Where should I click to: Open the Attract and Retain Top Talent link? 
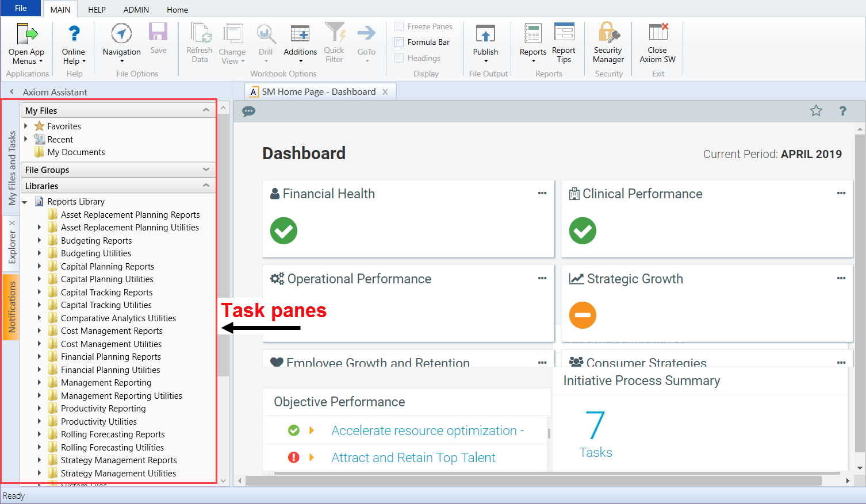click(x=413, y=457)
